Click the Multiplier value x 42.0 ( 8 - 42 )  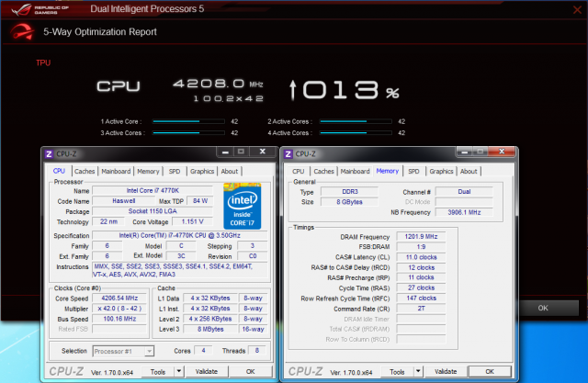tap(119, 309)
